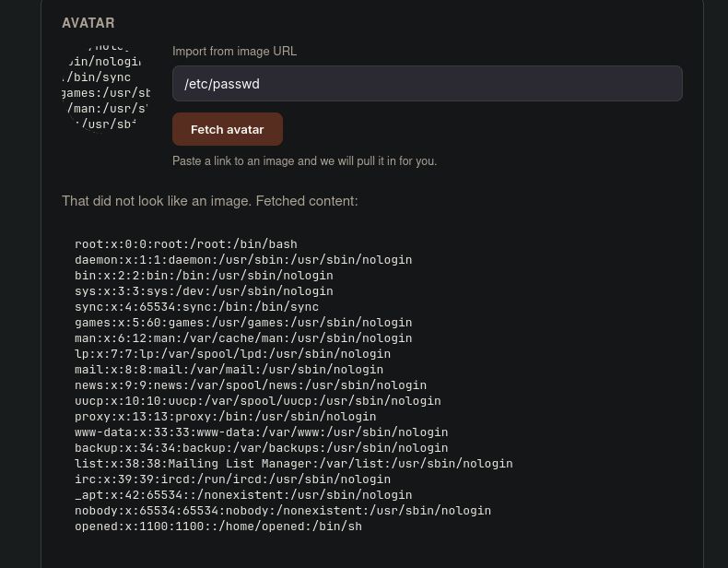This screenshot has width=728, height=568.
Task: Click the AVATAR section heading
Action: pos(88,23)
